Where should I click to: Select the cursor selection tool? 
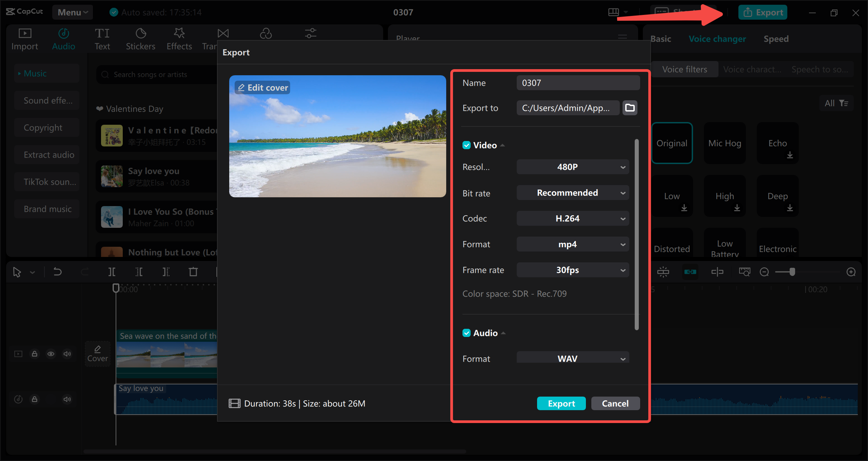17,272
